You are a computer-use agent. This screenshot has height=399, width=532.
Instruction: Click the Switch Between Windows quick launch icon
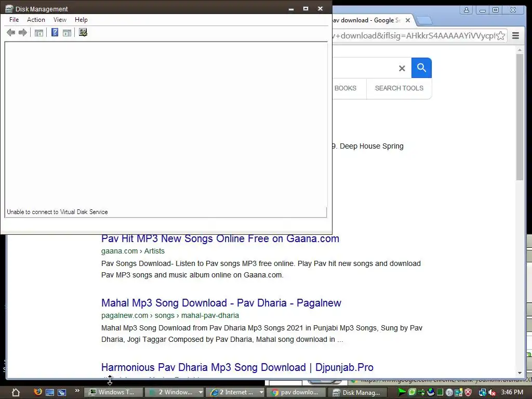click(62, 393)
